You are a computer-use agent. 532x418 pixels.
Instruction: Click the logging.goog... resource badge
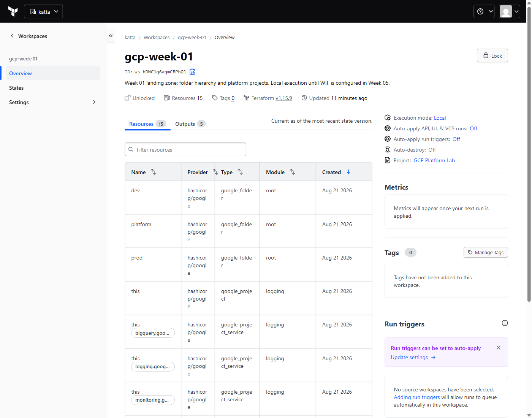coord(153,366)
